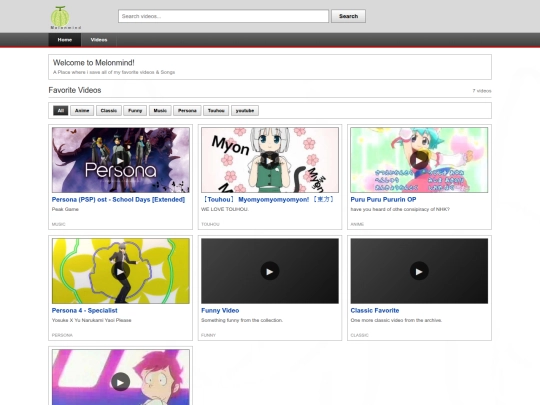Play the Persona School Days video
This screenshot has width=540, height=405.
tap(120, 160)
